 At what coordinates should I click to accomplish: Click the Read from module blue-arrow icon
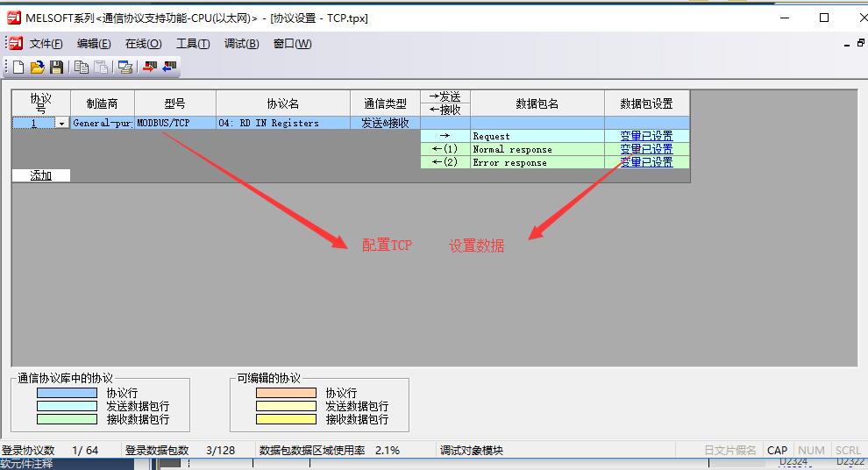[x=169, y=68]
